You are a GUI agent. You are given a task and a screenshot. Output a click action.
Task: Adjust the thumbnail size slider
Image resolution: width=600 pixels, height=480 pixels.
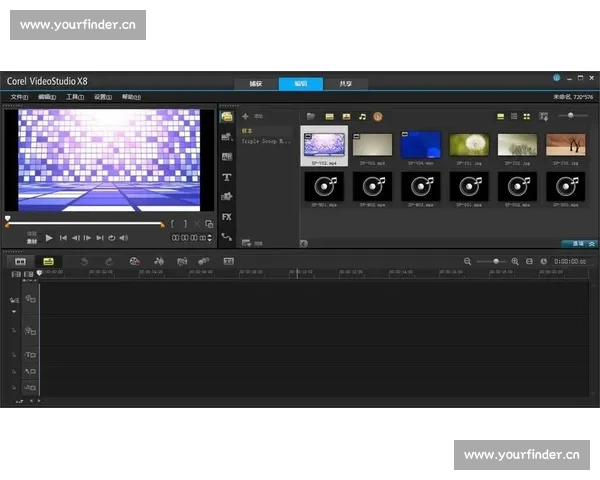[x=572, y=117]
